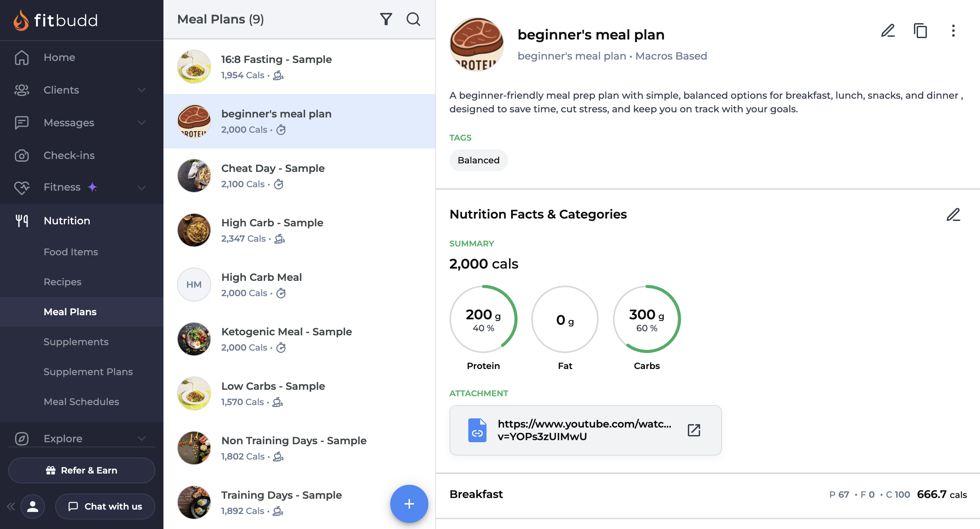Screen dimensions: 980x529
Task: Click the Nutrition fork and knife icon
Action: [22, 221]
